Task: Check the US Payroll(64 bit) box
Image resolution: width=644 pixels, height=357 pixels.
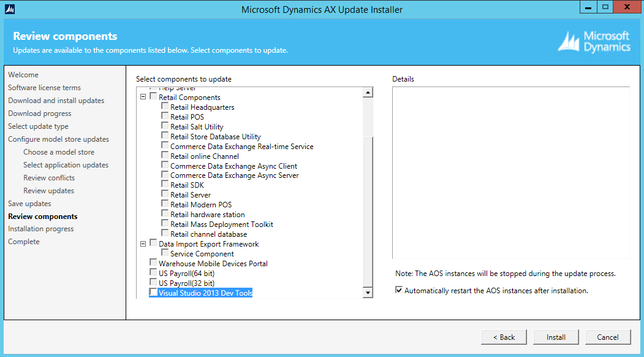Action: pyautogui.click(x=153, y=273)
